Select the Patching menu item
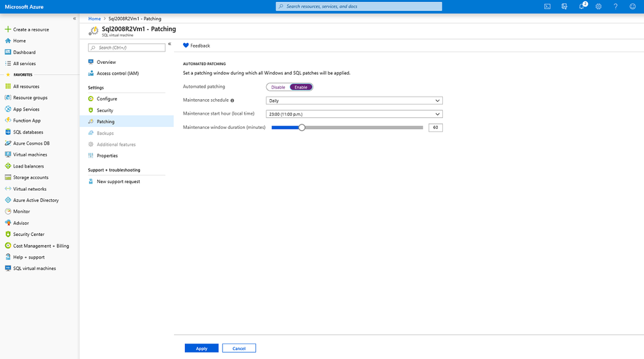This screenshot has height=359, width=644. tap(126, 122)
